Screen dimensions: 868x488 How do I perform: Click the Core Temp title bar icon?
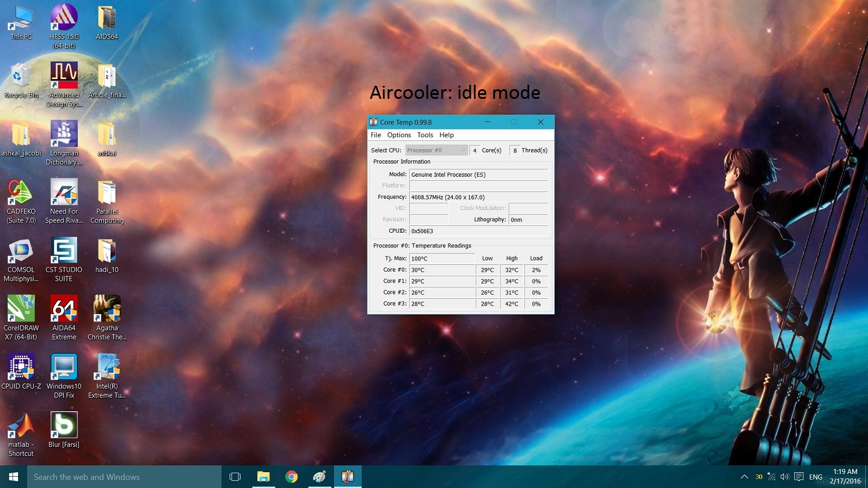click(x=374, y=122)
